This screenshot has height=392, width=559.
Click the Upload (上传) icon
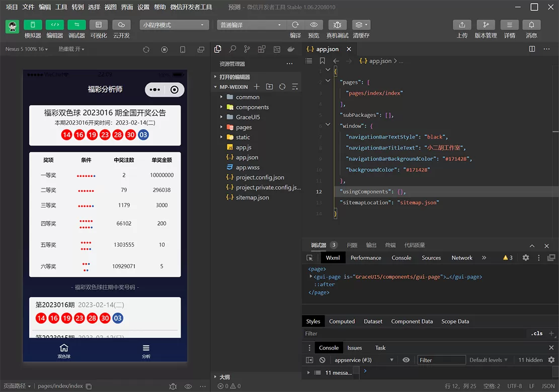(462, 25)
